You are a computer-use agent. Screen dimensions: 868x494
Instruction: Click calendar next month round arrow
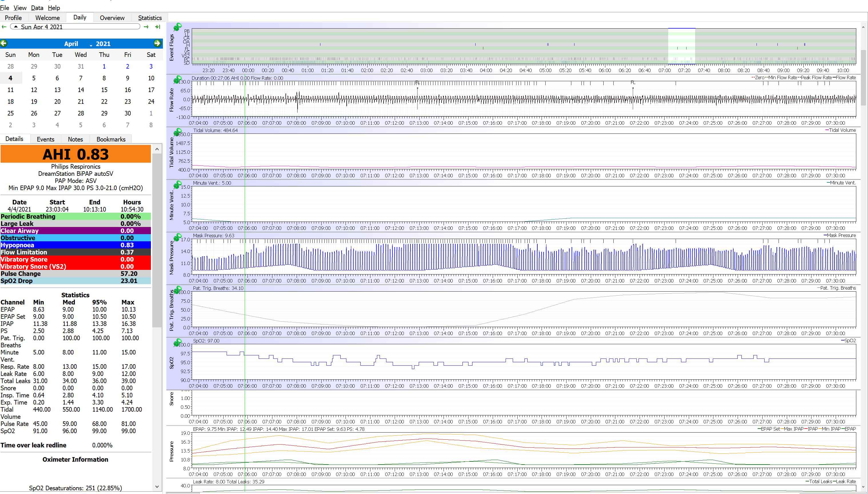tap(157, 43)
